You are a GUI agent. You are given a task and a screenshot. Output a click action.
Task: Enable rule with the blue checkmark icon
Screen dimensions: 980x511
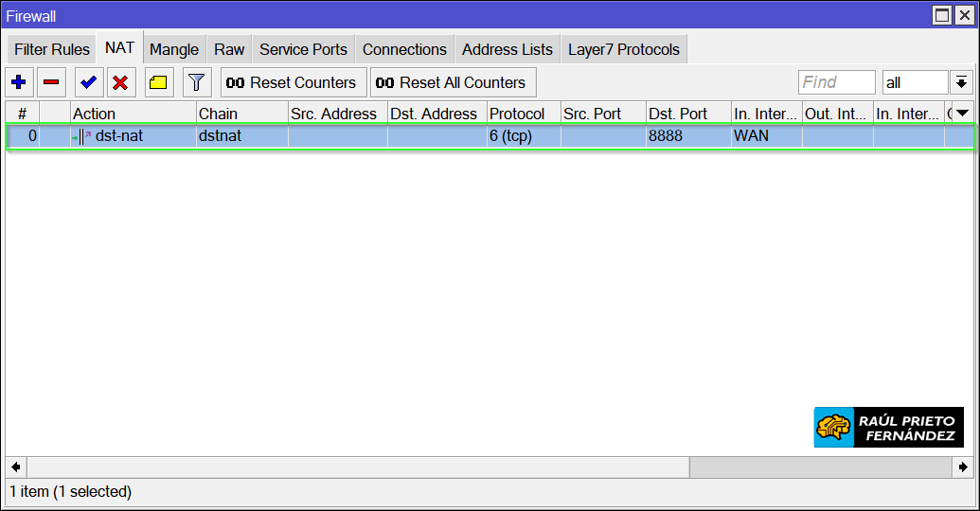(x=89, y=82)
